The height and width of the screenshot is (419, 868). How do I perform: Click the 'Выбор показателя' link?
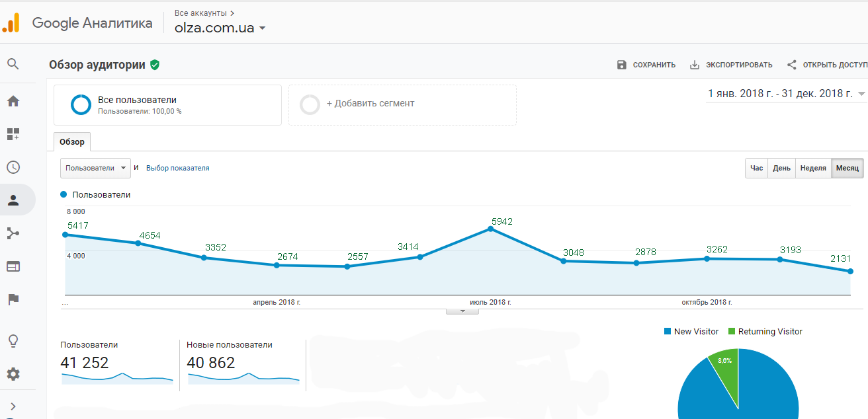pos(178,168)
